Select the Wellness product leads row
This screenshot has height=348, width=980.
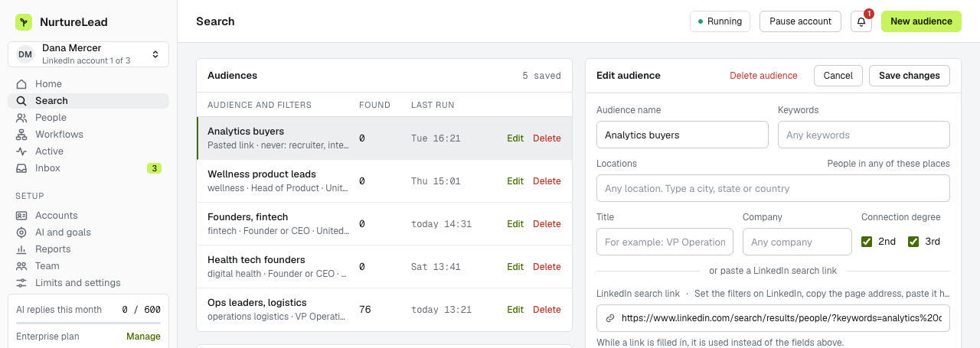pyautogui.click(x=384, y=181)
